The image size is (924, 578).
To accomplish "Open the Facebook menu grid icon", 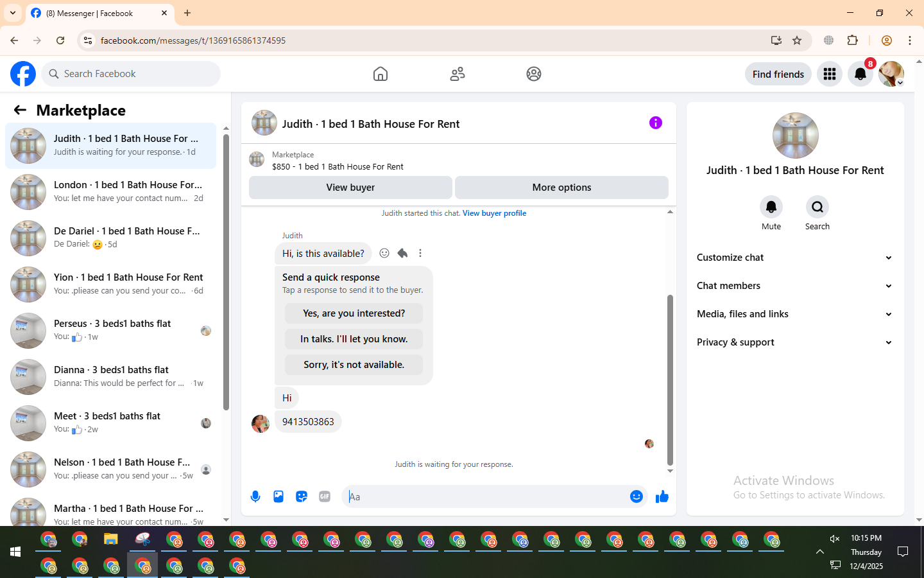I will pos(830,74).
